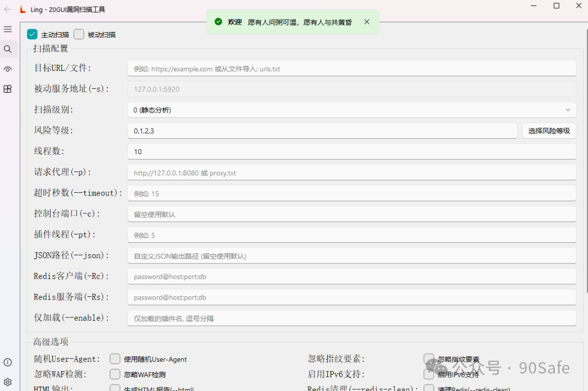Focus the Redis服务端(-Rs) input field
Screen dimensions: 588x391
(352, 297)
